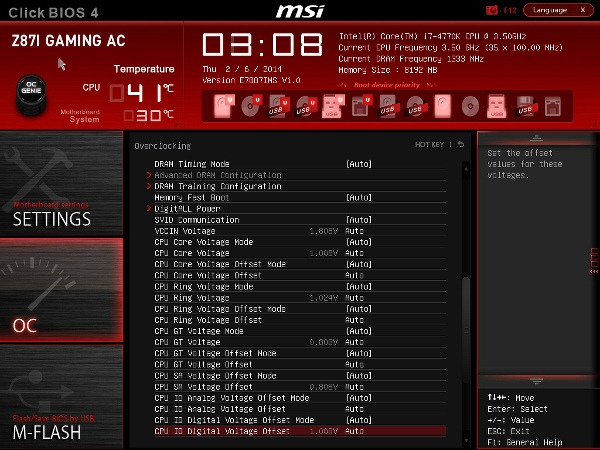Open CPU Ring Voltage Offset Mode option
Viewport: 600px width, 450px height.
tap(359, 309)
